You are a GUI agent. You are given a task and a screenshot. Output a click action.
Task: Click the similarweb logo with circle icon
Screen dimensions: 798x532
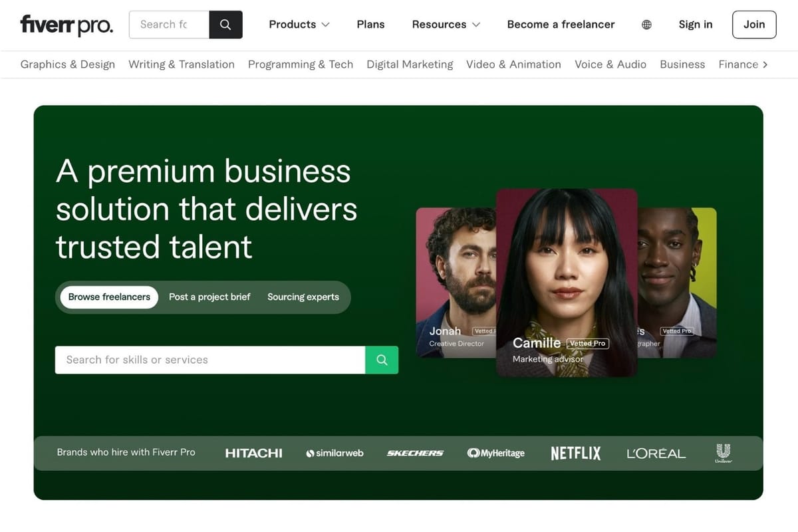(x=334, y=453)
